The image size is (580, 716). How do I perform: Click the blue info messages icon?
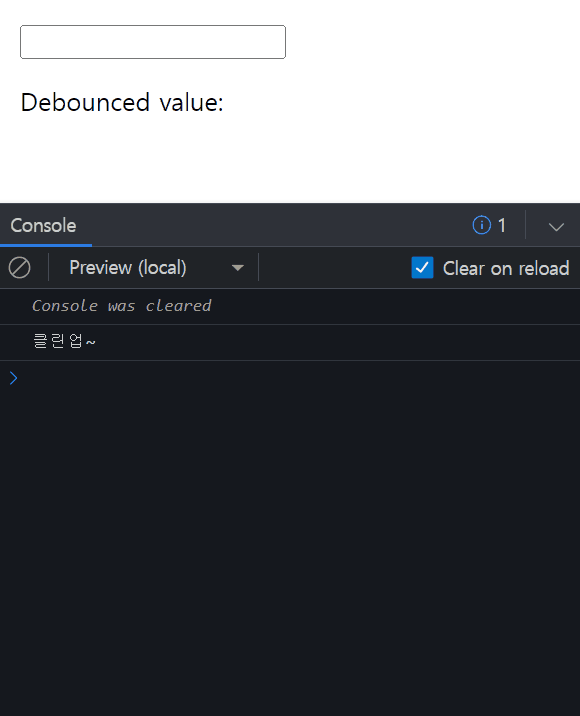pos(481,225)
